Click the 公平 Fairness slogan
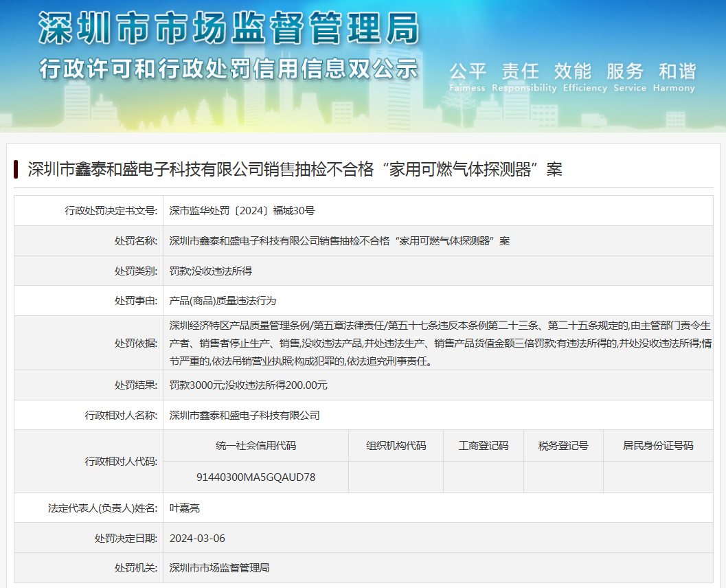Image resolution: width=726 pixels, height=588 pixels. click(467, 78)
